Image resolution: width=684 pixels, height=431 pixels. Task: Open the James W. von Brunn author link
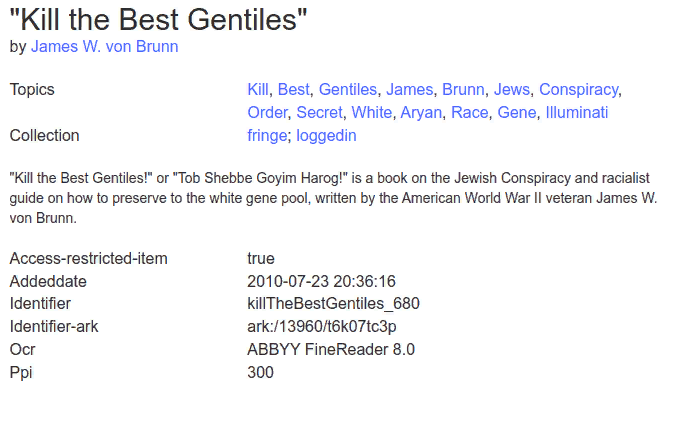pos(105,47)
